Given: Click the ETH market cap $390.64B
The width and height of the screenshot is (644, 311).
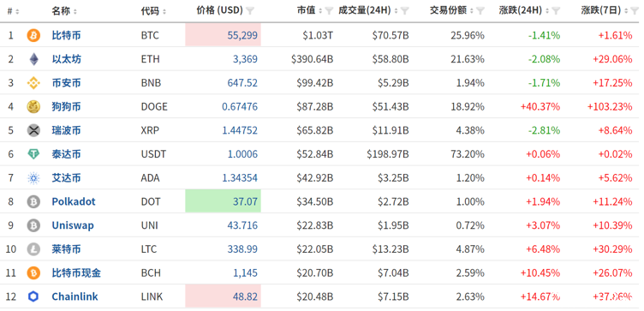Looking at the screenshot, I should (x=312, y=60).
